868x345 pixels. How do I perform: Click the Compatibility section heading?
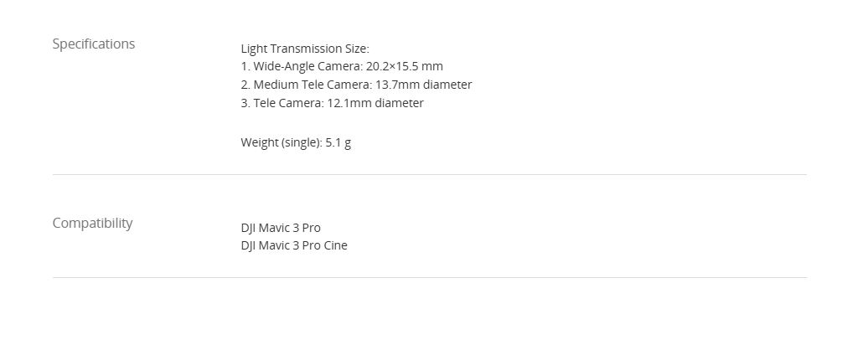coord(92,224)
